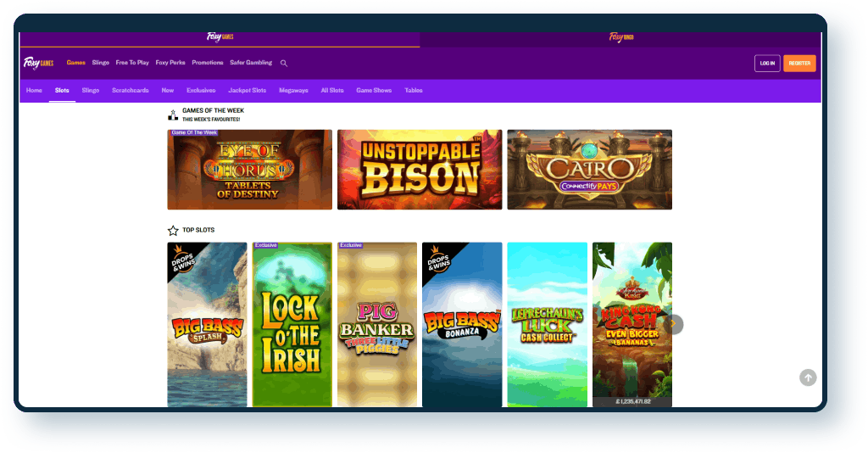Click This Week's Favourites subtitle
868x453 pixels.
(x=211, y=120)
